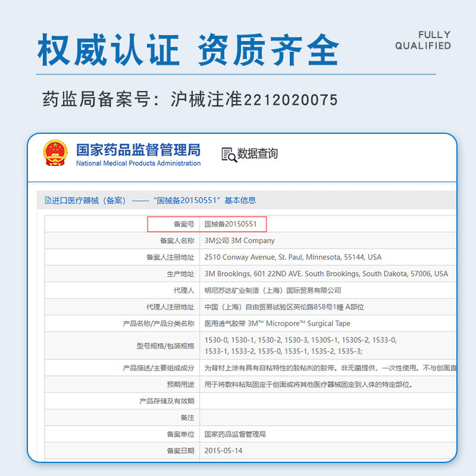Click the 备案单位 label

pyautogui.click(x=181, y=434)
